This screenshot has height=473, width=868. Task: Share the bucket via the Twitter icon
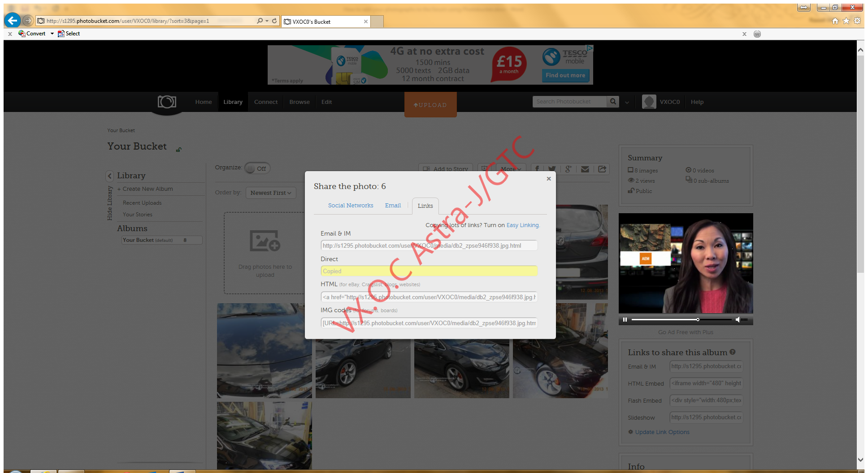point(552,169)
